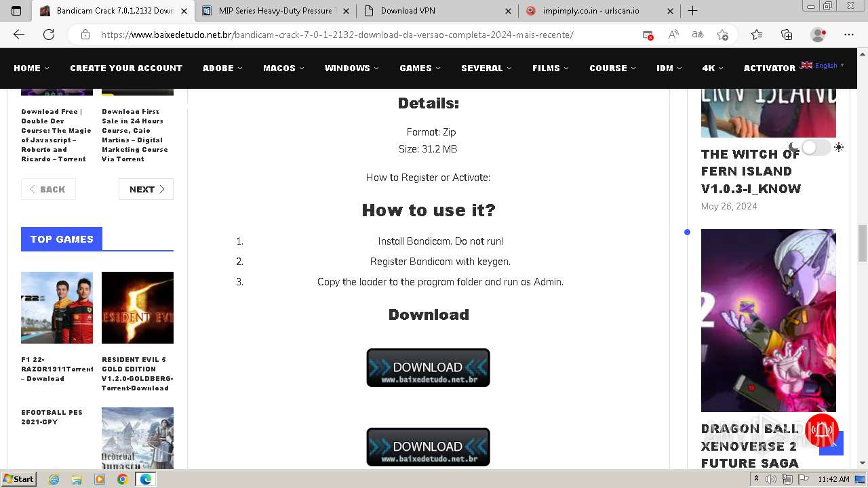Open the F1 22-RAZOR1911 Torrent link
Image resolution: width=868 pixels, height=488 pixels.
57,369
